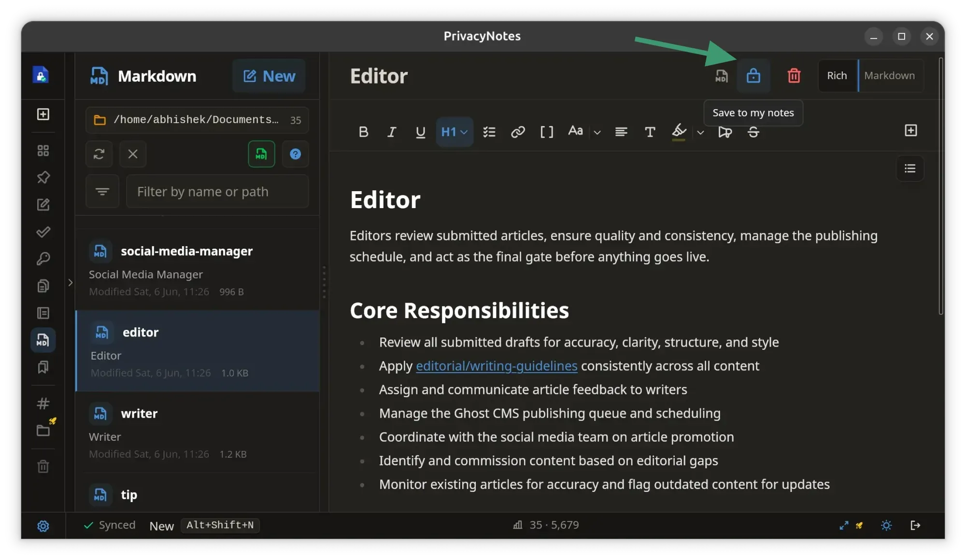The height and width of the screenshot is (560, 966).
Task: Click the New note button
Action: [269, 76]
